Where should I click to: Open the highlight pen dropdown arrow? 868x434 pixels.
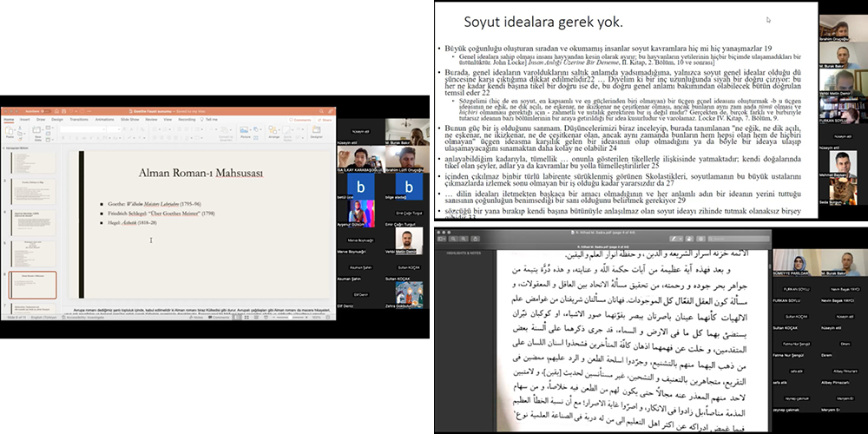681,239
